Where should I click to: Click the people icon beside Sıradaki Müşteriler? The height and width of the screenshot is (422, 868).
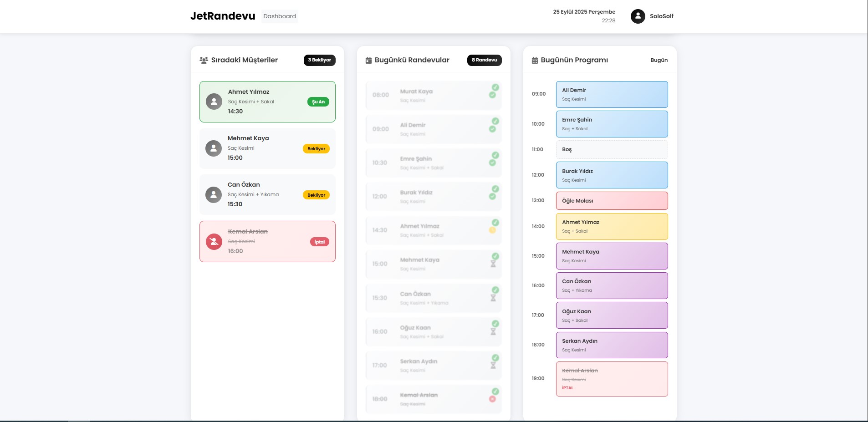click(204, 60)
